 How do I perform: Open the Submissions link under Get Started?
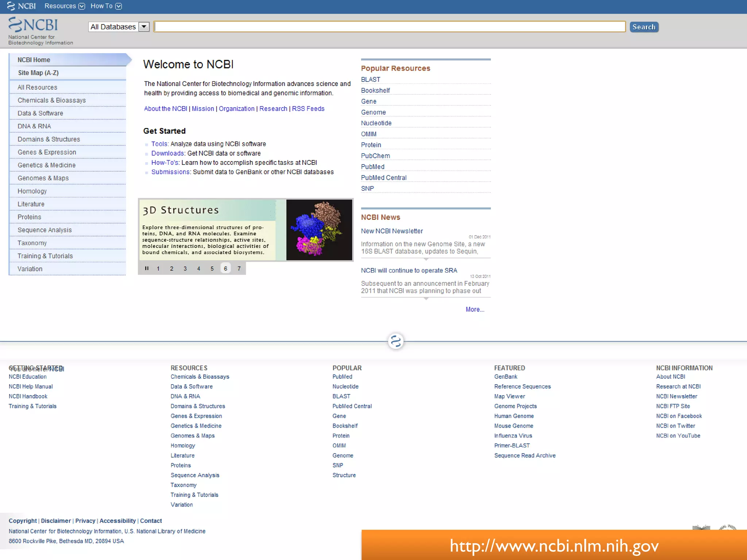point(170,172)
